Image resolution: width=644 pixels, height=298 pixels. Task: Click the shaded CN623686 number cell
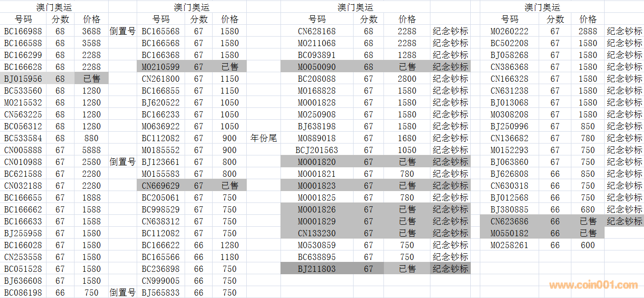509,221
